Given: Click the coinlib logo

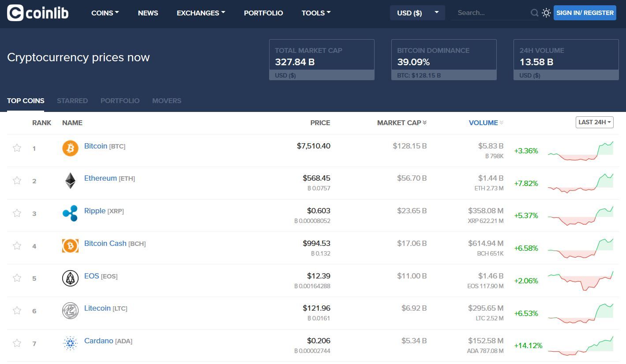Looking at the screenshot, I should tap(38, 13).
